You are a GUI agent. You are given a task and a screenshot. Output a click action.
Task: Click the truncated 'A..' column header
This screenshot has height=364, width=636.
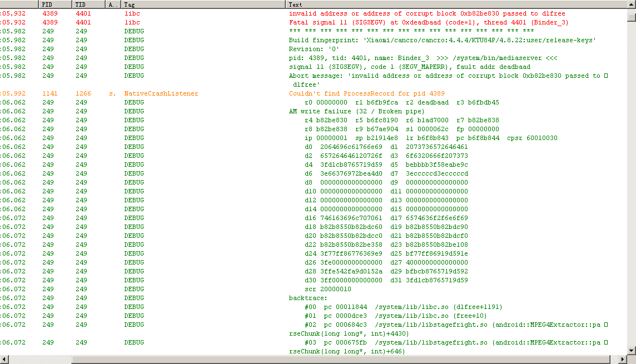coord(113,4)
